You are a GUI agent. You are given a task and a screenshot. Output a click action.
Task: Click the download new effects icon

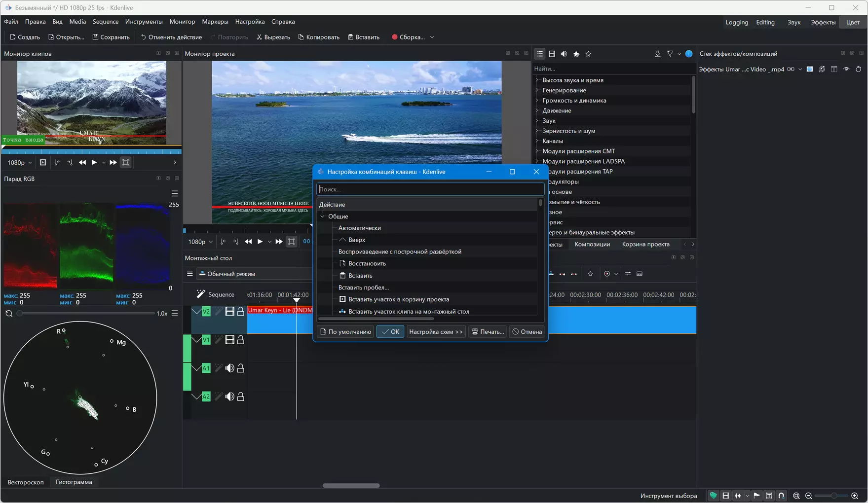pos(657,54)
